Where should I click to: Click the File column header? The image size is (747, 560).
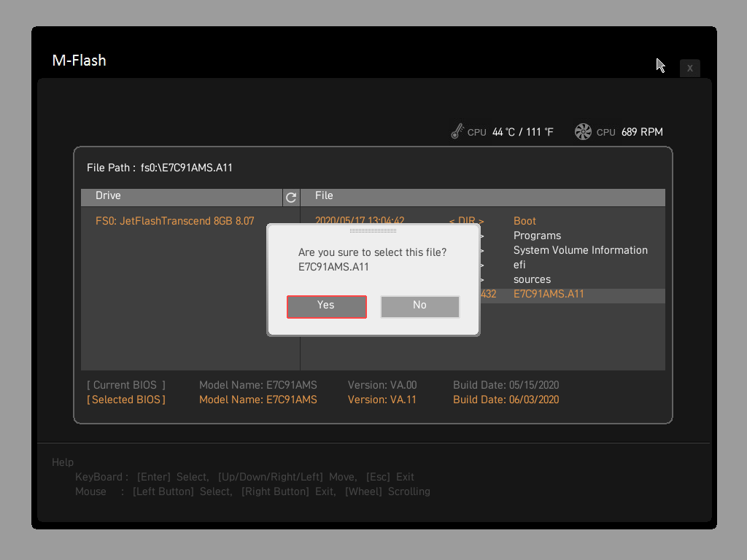(483, 197)
